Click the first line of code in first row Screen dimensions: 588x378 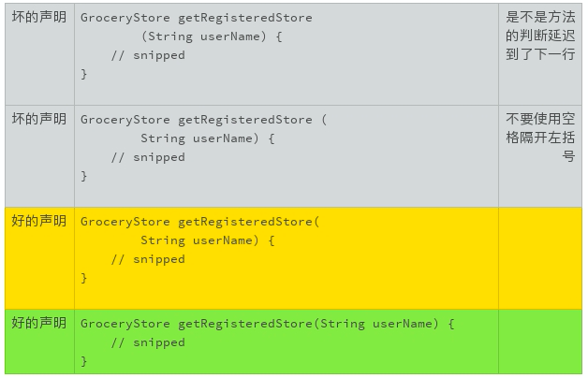(x=197, y=18)
